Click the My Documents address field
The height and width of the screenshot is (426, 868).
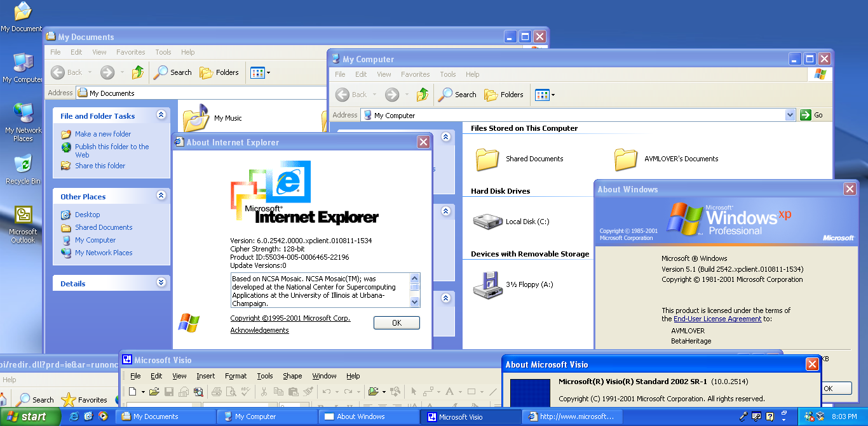pyautogui.click(x=202, y=93)
